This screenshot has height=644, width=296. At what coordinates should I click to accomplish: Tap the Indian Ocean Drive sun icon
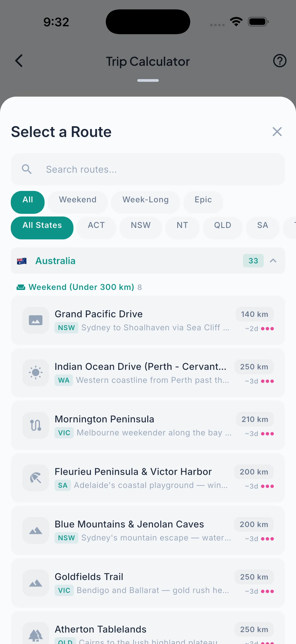coord(36,373)
